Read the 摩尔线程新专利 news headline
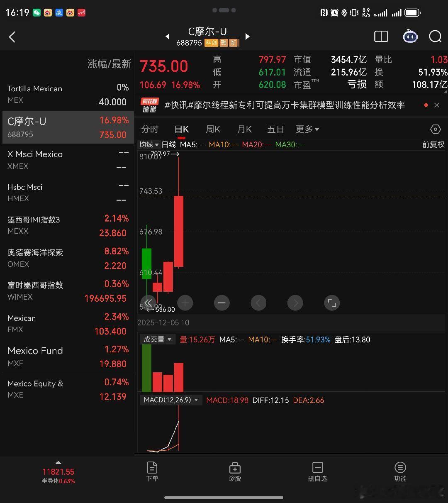Viewport: 448px width, 503px height. (x=285, y=105)
